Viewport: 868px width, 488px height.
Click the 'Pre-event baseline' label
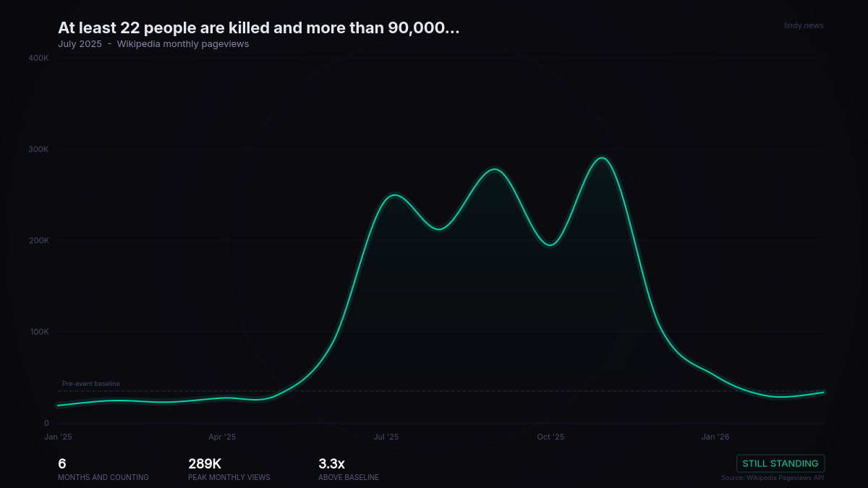pyautogui.click(x=91, y=384)
